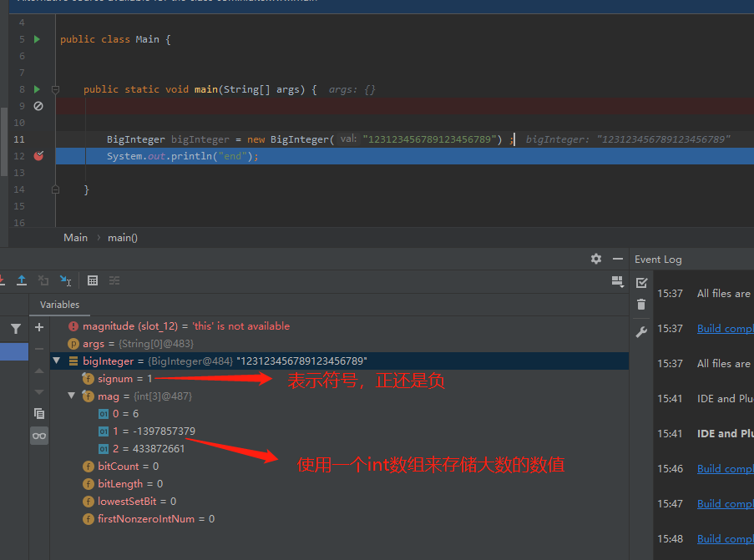Image resolution: width=754 pixels, height=560 pixels.
Task: Click the Run to Cursor icon
Action: (x=65, y=280)
